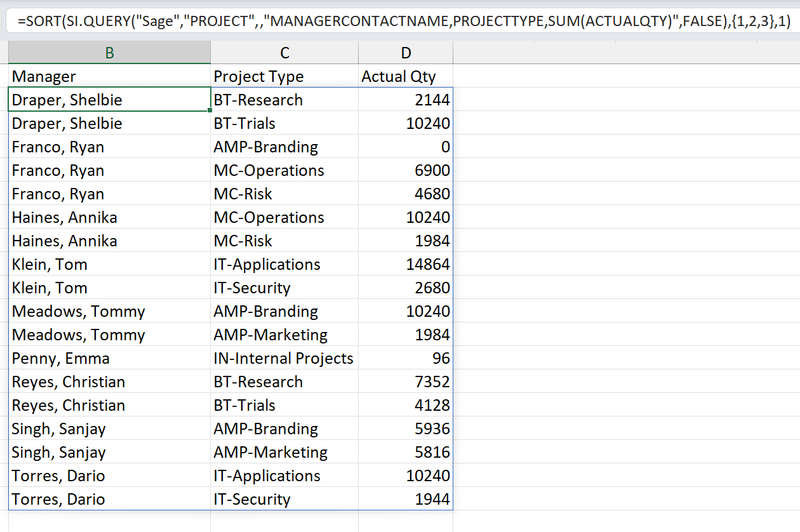Select the 4128 quantity cell
The height and width of the screenshot is (532, 800).
(406, 405)
